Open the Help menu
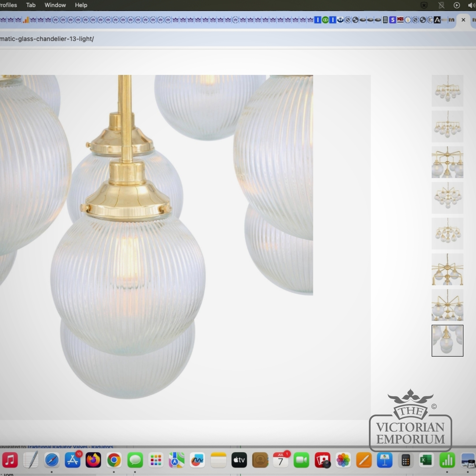476x476 pixels. pyautogui.click(x=81, y=5)
